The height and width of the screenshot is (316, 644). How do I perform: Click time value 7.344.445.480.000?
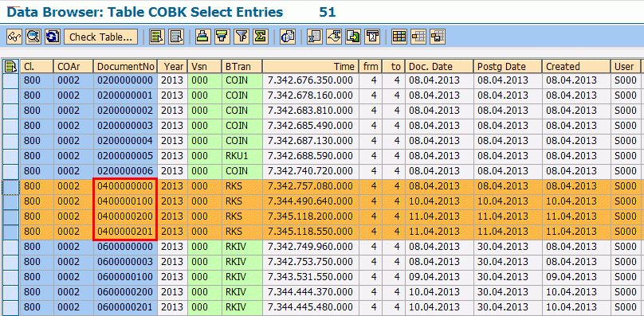pyautogui.click(x=310, y=307)
